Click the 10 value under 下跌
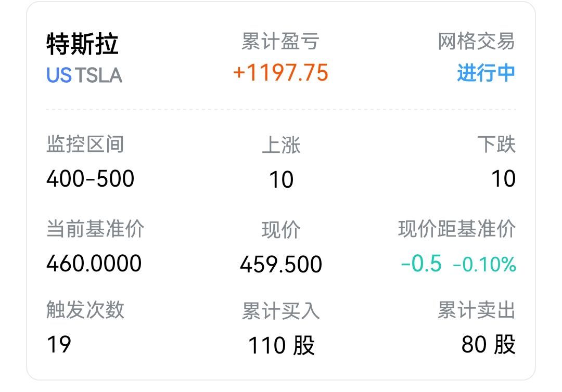Viewport: 562px width, 392px height. pos(503,179)
